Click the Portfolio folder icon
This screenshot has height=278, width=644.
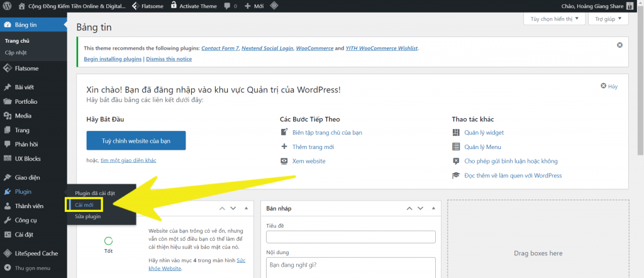pos(8,102)
